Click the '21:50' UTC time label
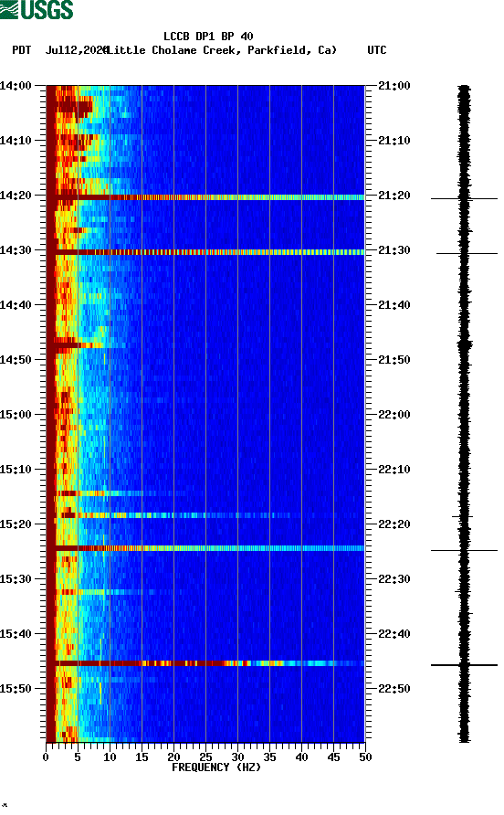 (394, 360)
